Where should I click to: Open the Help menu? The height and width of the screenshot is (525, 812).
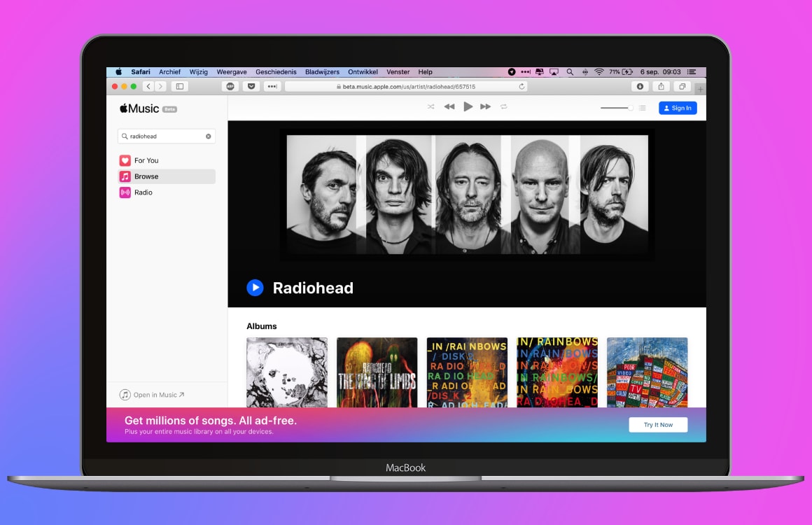(425, 72)
